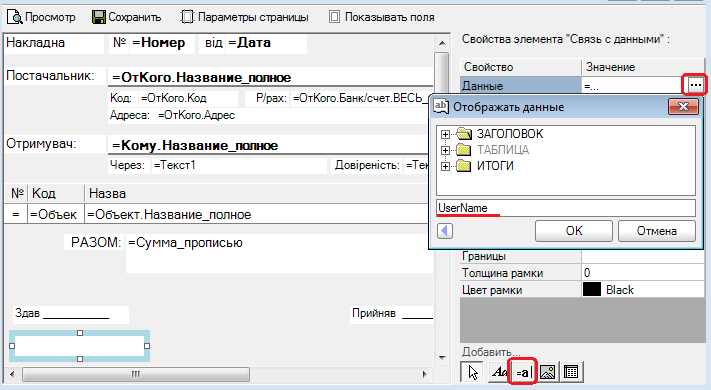711x390 pixels.
Task: Click the Свойство column header
Action: pyautogui.click(x=521, y=67)
